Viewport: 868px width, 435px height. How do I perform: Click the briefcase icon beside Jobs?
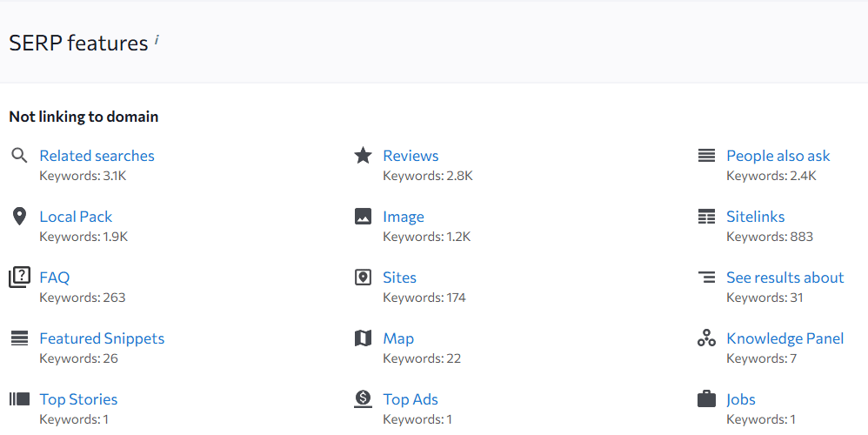706,399
